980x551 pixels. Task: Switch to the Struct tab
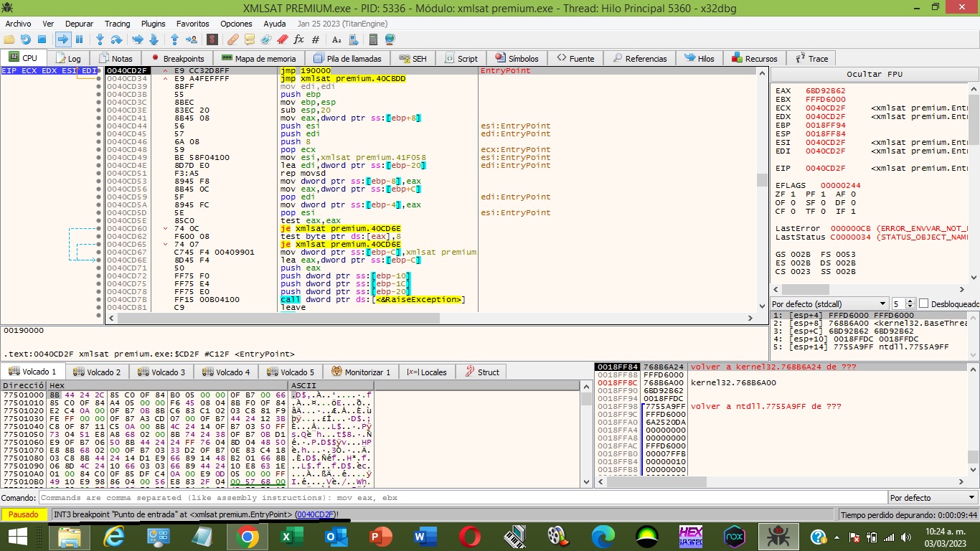pyautogui.click(x=482, y=372)
